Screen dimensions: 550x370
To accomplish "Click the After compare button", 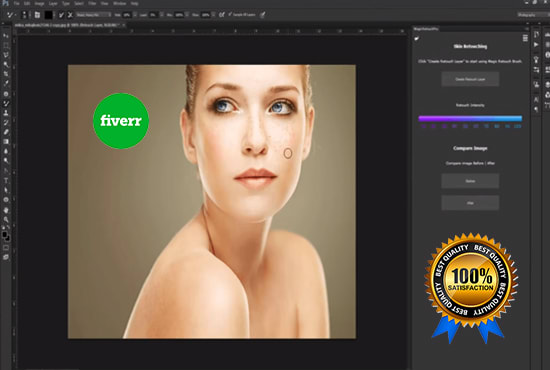I will pyautogui.click(x=470, y=203).
